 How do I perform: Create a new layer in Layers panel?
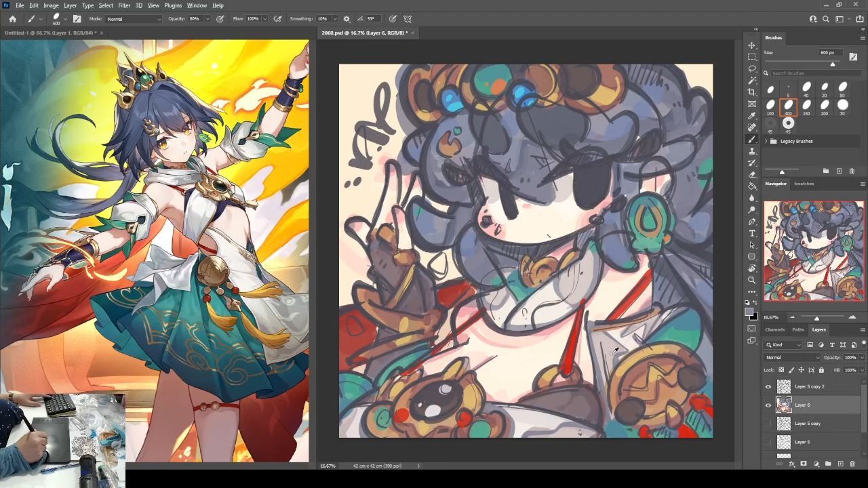840,464
